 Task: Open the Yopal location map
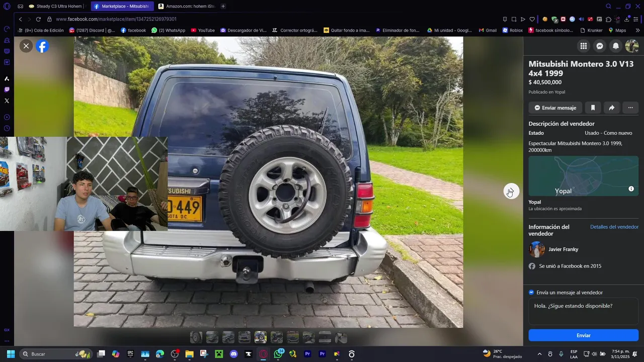[x=583, y=176]
